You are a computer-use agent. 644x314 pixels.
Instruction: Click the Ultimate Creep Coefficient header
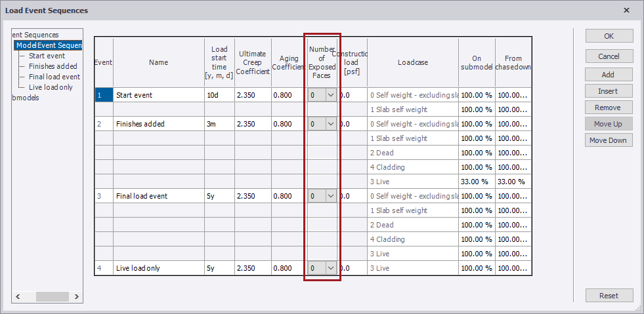click(253, 62)
